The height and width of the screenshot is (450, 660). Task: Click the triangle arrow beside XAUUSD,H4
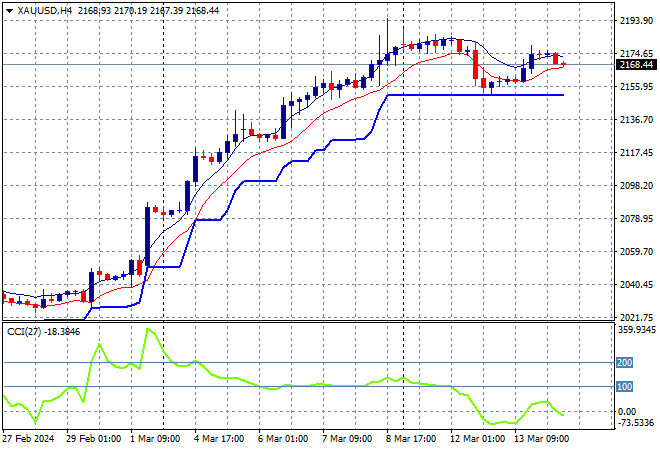[8, 9]
